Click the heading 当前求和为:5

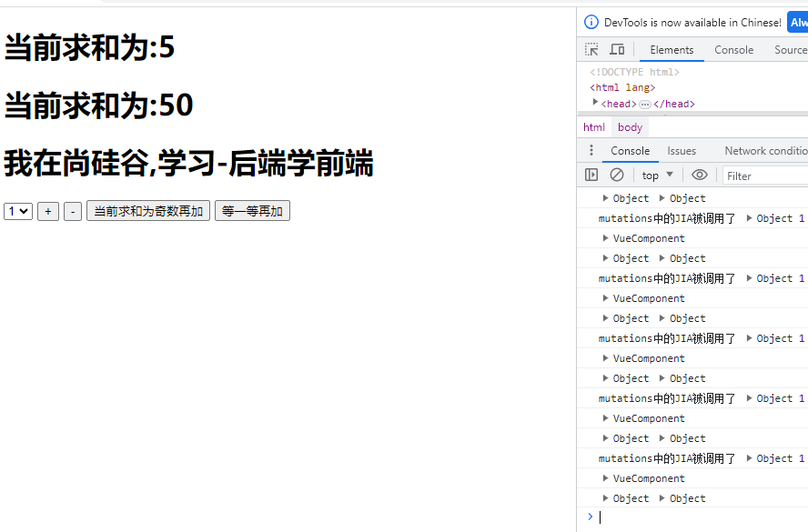point(90,47)
